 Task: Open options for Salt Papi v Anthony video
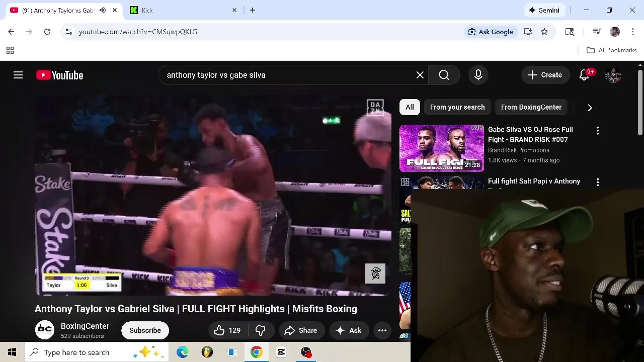point(598,183)
